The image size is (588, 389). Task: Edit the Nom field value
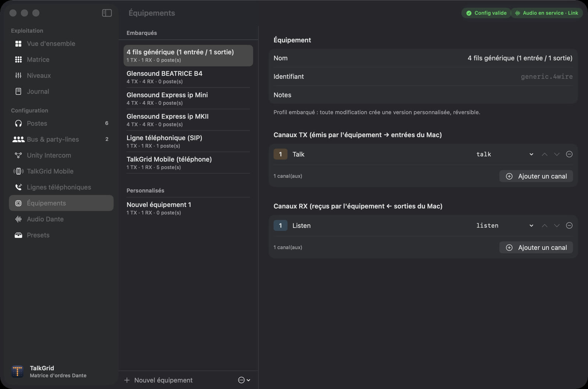click(x=520, y=58)
